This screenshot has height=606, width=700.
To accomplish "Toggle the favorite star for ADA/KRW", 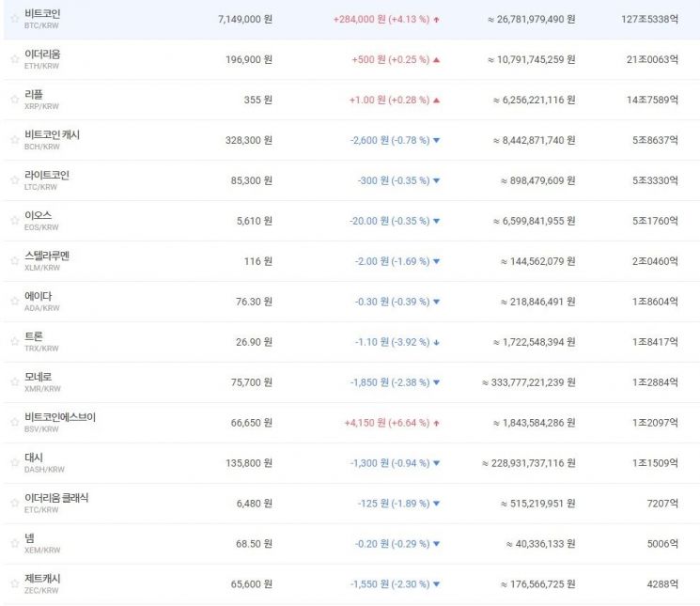I will pos(14,302).
